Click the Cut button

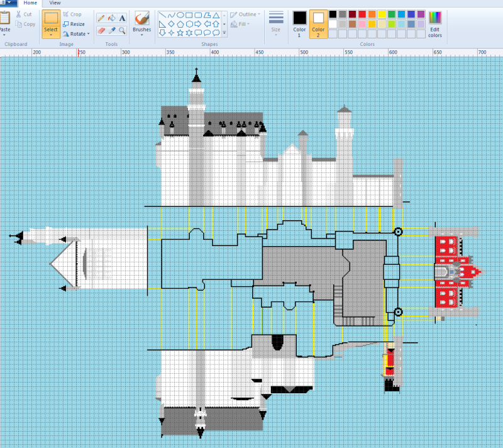click(x=24, y=14)
